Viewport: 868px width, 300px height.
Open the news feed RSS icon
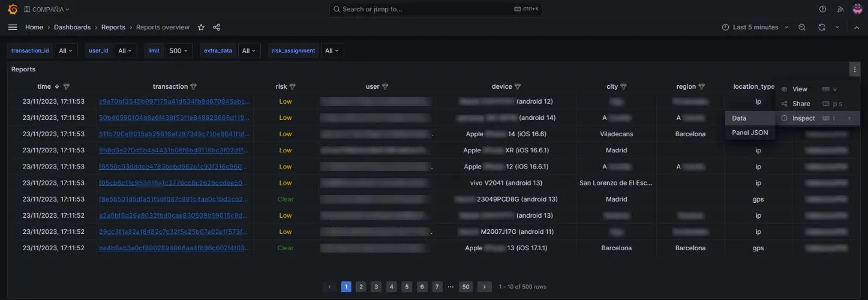pos(840,9)
